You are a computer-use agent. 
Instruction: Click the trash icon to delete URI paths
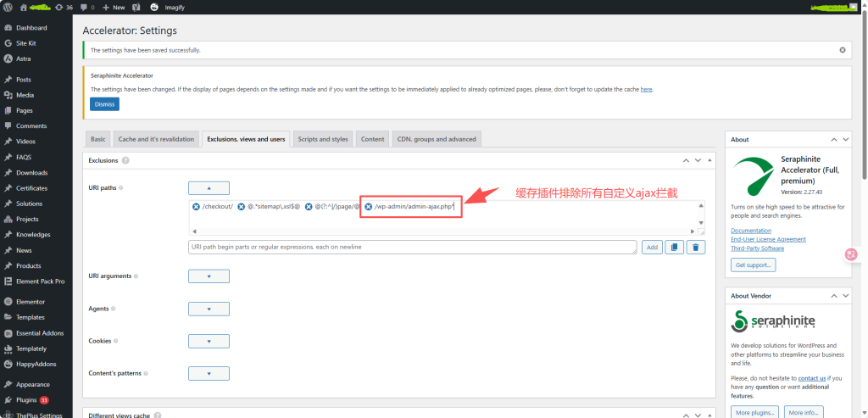695,247
